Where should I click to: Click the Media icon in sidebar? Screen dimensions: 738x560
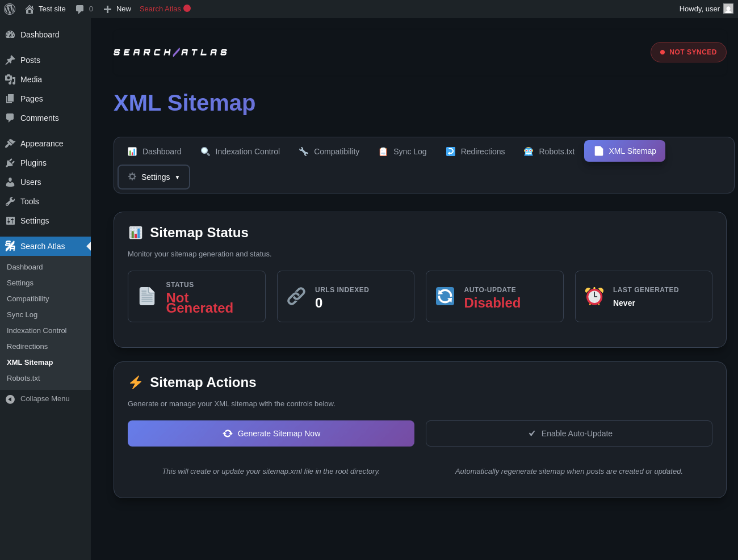pyautogui.click(x=10, y=79)
